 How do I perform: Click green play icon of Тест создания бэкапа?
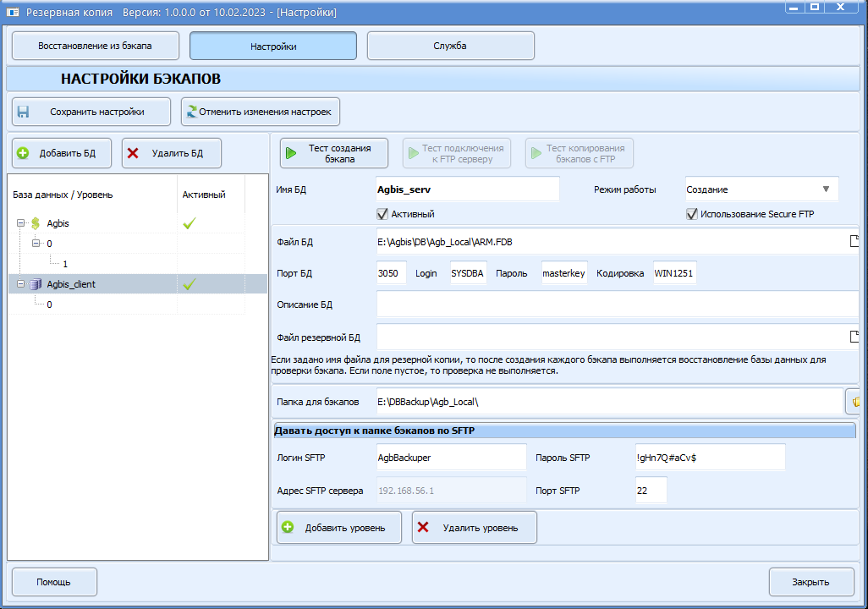pos(291,153)
